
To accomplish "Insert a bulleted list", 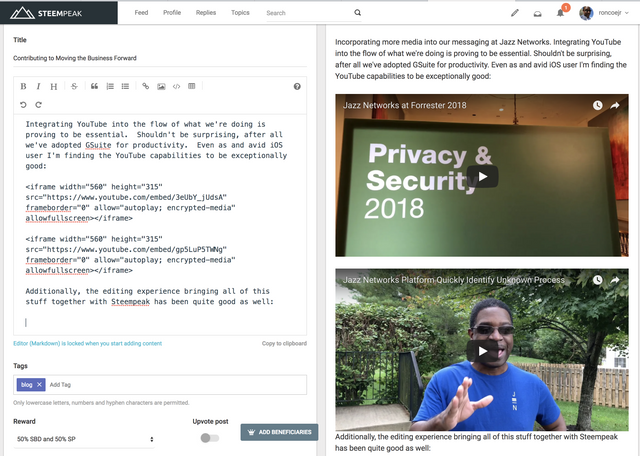I will [125, 86].
